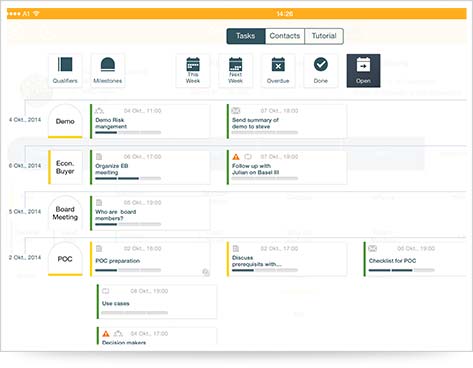Click group icon on Decision makers task
This screenshot has height=368, width=473.
pyautogui.click(x=118, y=334)
